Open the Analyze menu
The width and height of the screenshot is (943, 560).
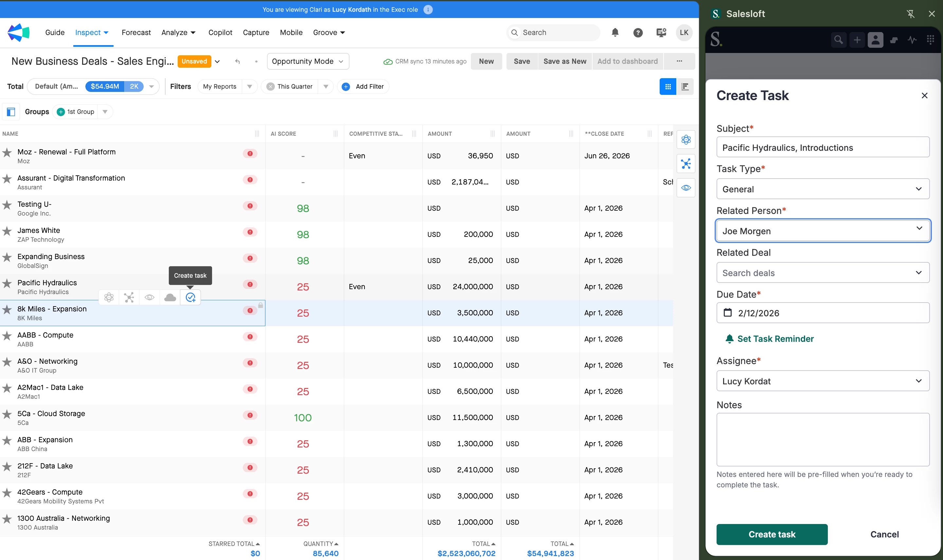tap(178, 32)
